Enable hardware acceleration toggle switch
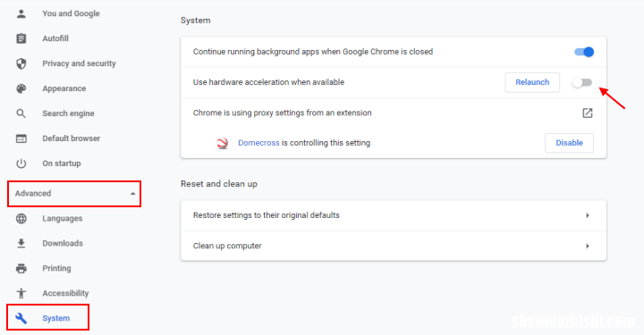The image size is (644, 335). (582, 82)
